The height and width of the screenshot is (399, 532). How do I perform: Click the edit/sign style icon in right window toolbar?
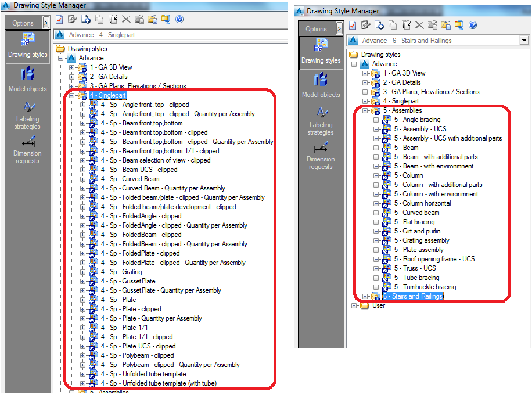pos(365,25)
